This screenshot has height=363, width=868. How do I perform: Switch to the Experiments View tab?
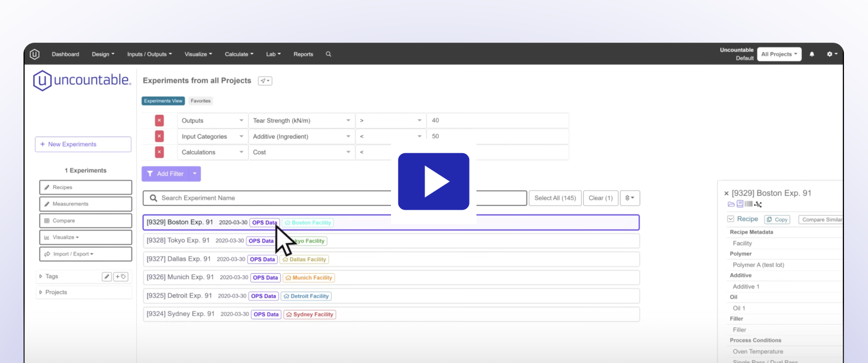click(x=163, y=101)
